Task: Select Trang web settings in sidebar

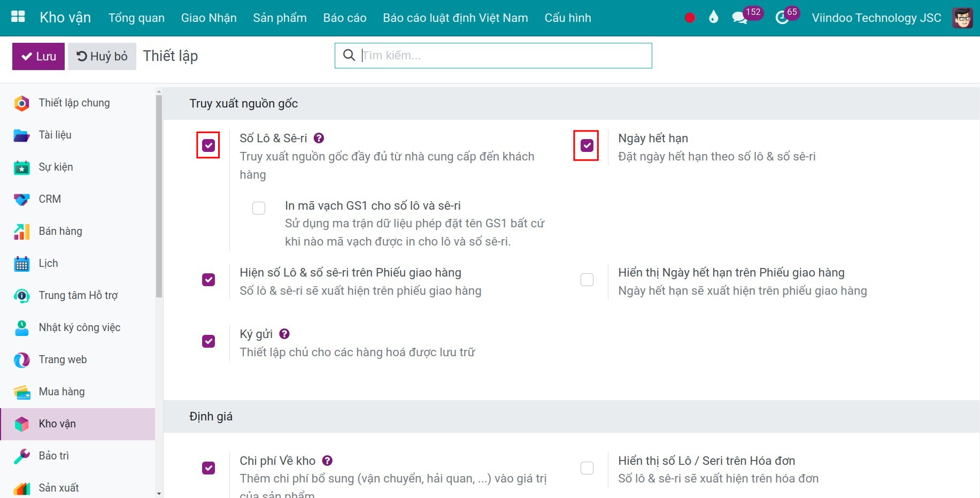Action: pyautogui.click(x=78, y=359)
